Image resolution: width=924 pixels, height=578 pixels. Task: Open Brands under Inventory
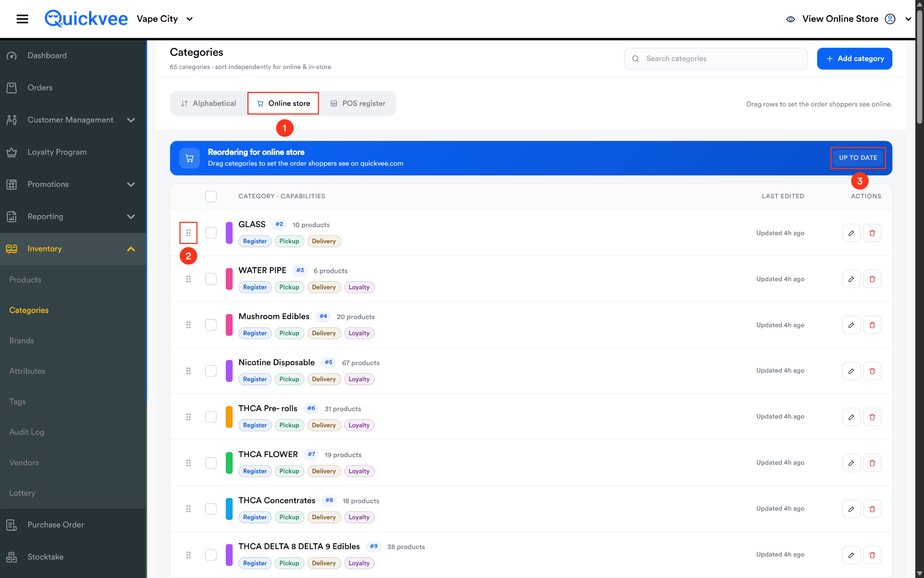coord(22,341)
